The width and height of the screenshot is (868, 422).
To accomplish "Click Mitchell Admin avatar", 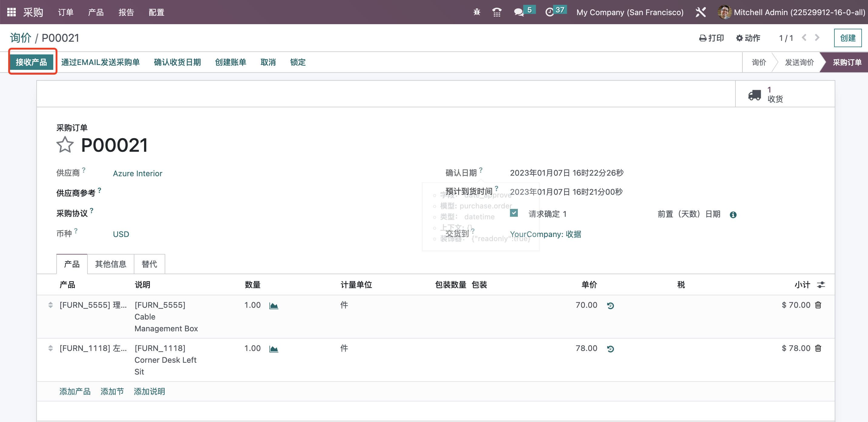I will pos(724,12).
